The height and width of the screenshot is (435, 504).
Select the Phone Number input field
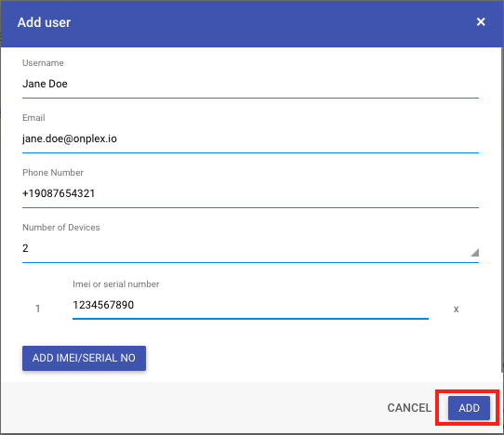[x=250, y=193]
